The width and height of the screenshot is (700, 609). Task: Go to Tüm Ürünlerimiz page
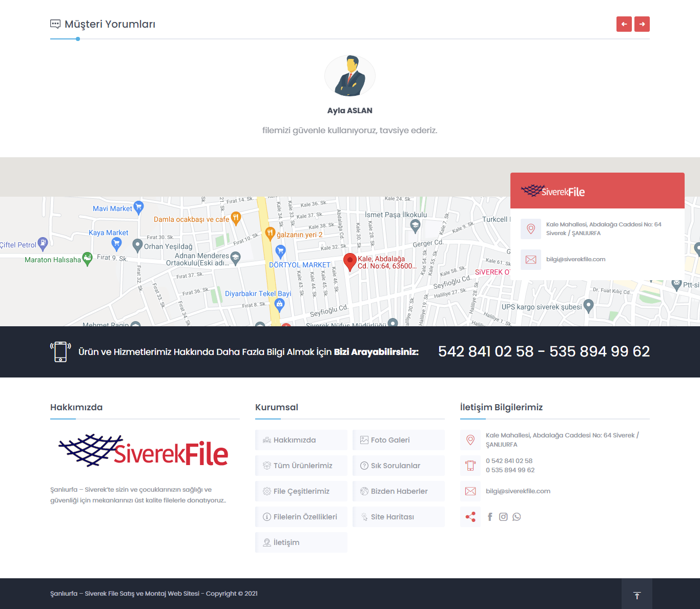click(x=301, y=466)
